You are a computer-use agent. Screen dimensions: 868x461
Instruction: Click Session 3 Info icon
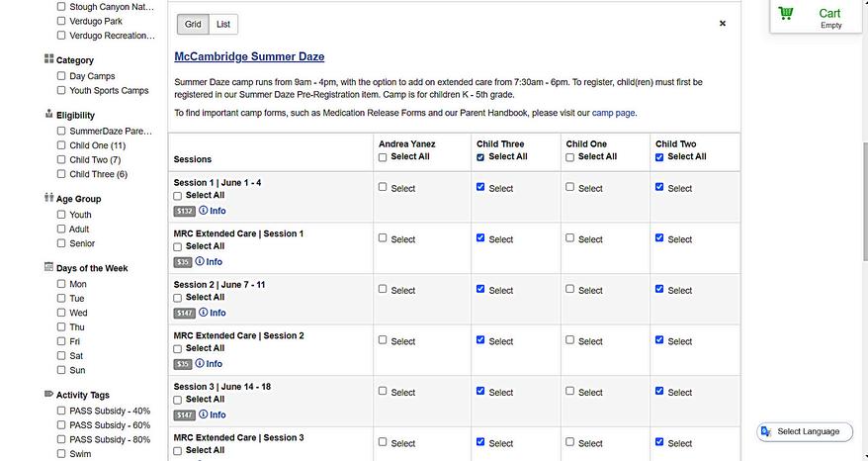(204, 415)
